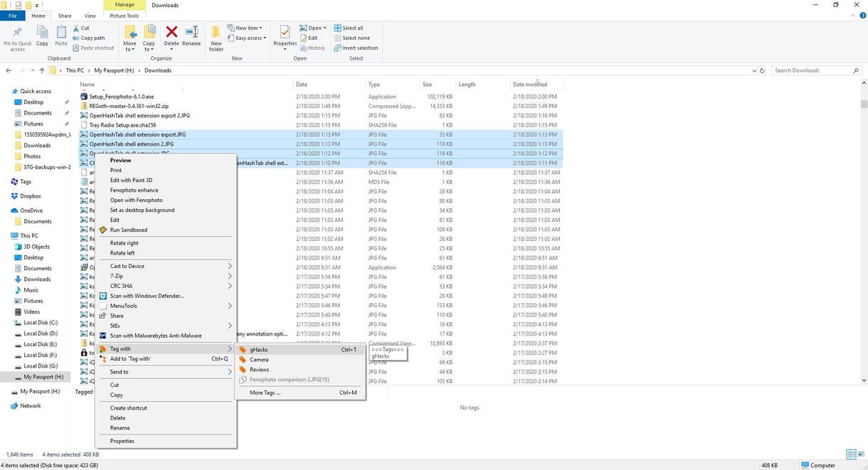Select Fenophoto enhance in the context menu
The width and height of the screenshot is (868, 470).
click(x=134, y=191)
